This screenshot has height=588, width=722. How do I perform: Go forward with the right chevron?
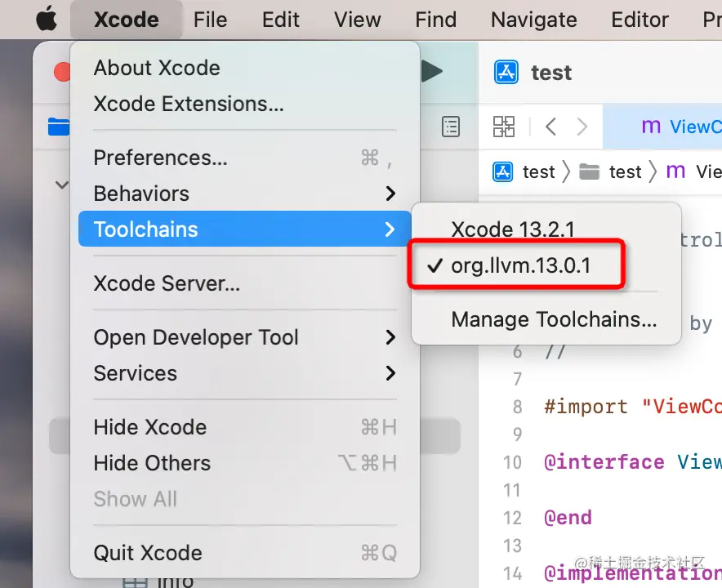tap(582, 126)
